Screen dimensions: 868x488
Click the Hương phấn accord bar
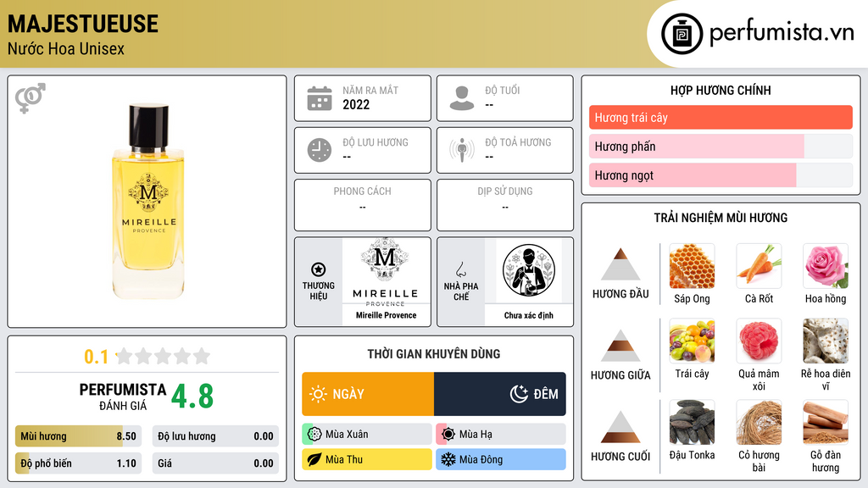coord(721,147)
